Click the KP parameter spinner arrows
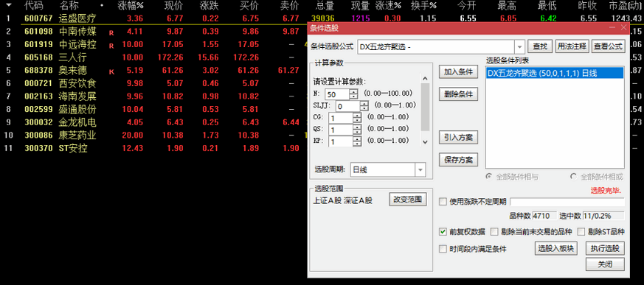The width and height of the screenshot is (644, 285). tap(357, 141)
